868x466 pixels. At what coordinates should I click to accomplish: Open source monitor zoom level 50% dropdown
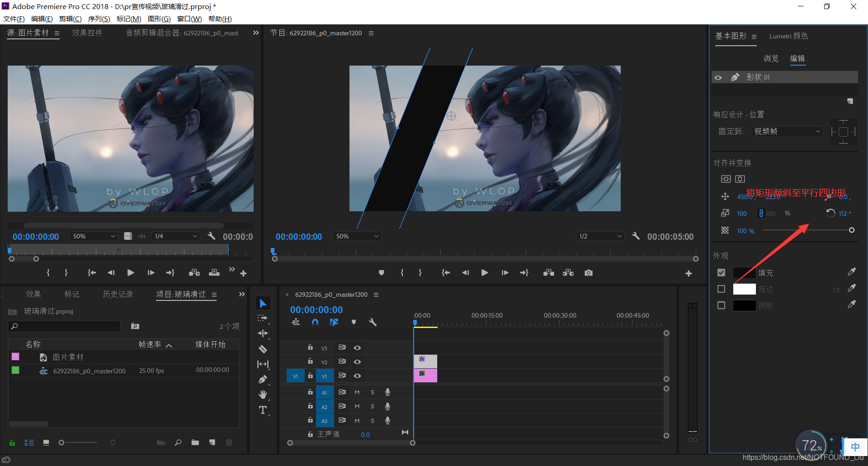[x=94, y=236]
